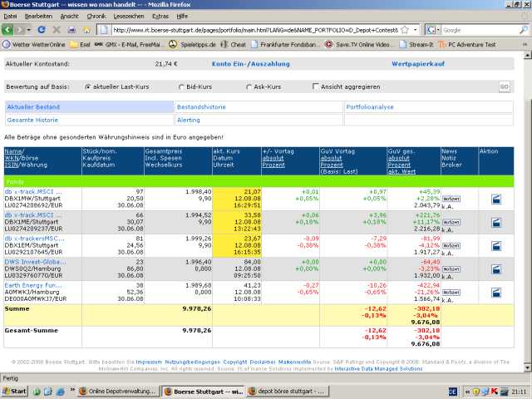Screen dimensions: 532x399
Task: Click the Save.TV Online Video bookmark
Action: (363, 44)
